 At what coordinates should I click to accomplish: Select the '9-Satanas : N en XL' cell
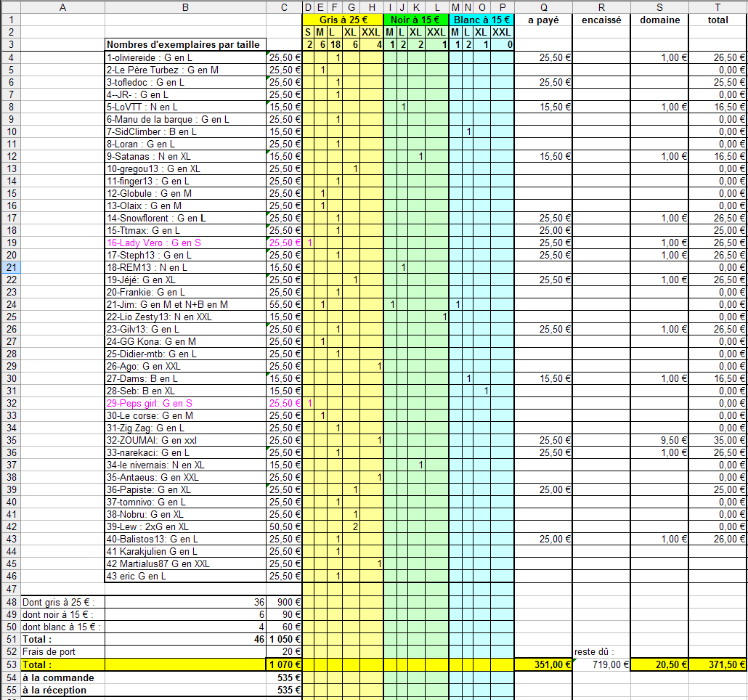185,156
